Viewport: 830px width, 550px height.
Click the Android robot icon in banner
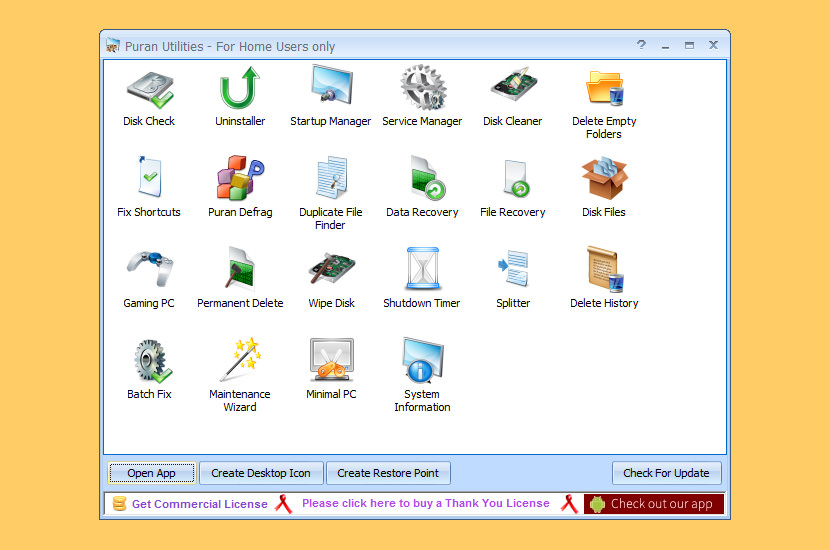coord(597,504)
